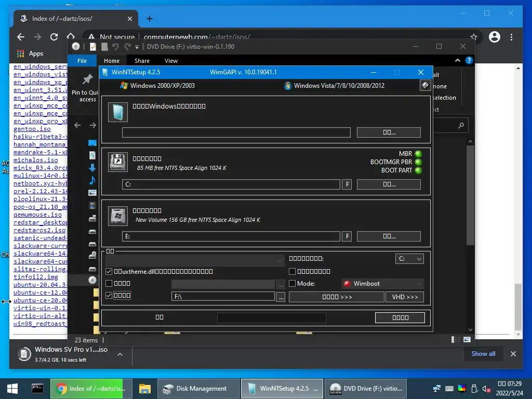Image resolution: width=532 pixels, height=399 pixels.
Task: Click the Explorer forward navigation arrow
Action: click(x=92, y=125)
